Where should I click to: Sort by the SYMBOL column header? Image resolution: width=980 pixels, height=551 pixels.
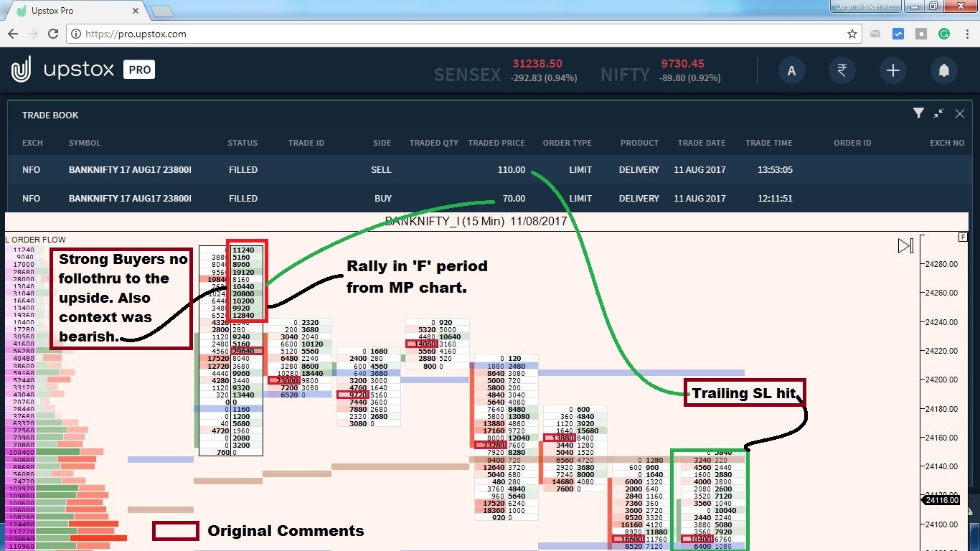coord(85,143)
